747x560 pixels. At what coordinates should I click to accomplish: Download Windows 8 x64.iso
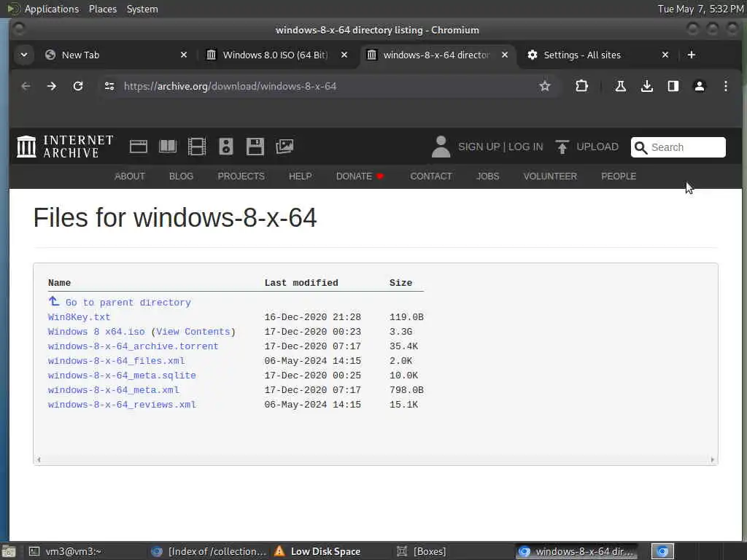(96, 332)
